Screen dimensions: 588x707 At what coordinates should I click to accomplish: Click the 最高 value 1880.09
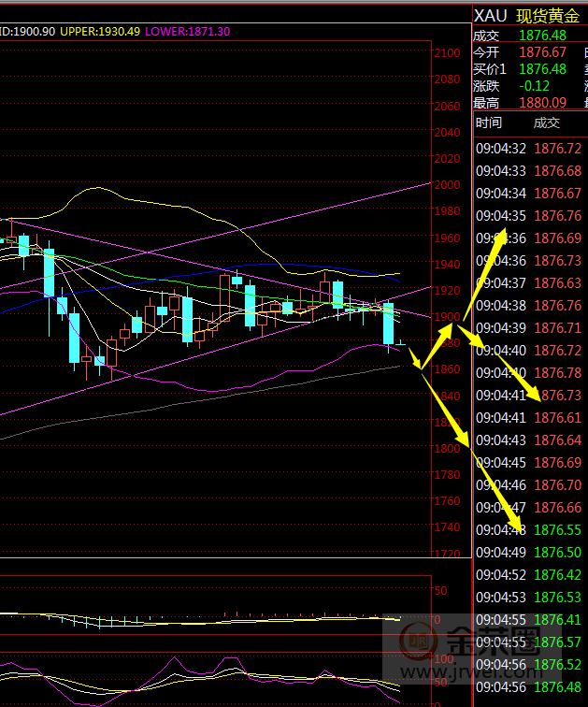click(545, 103)
